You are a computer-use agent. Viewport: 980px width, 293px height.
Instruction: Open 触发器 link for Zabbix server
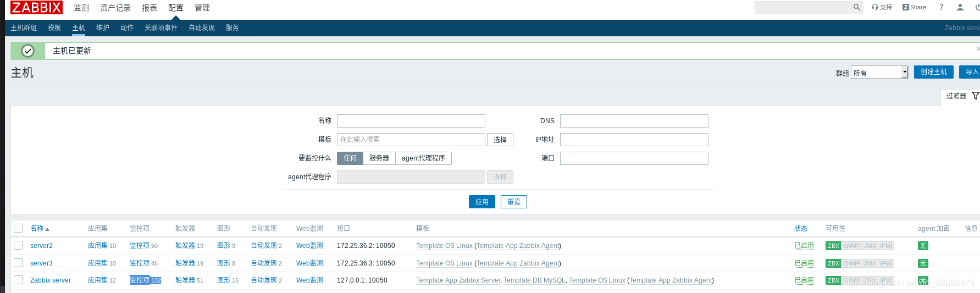click(185, 280)
